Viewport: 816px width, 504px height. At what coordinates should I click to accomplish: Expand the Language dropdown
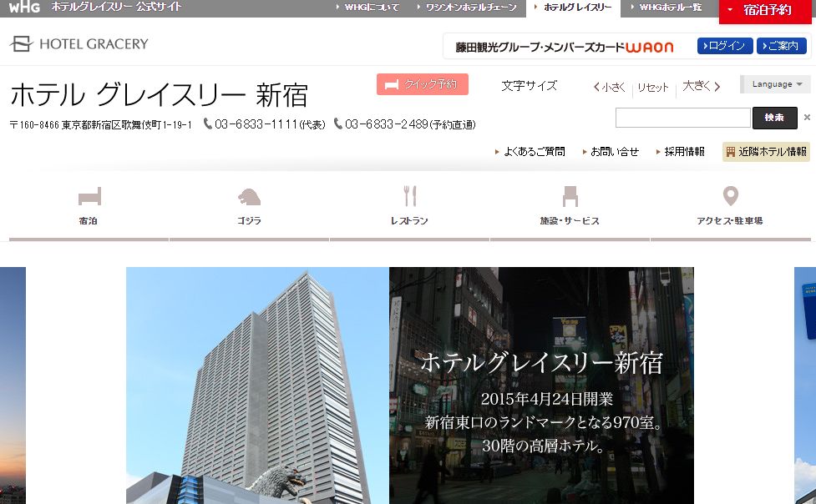click(x=777, y=84)
